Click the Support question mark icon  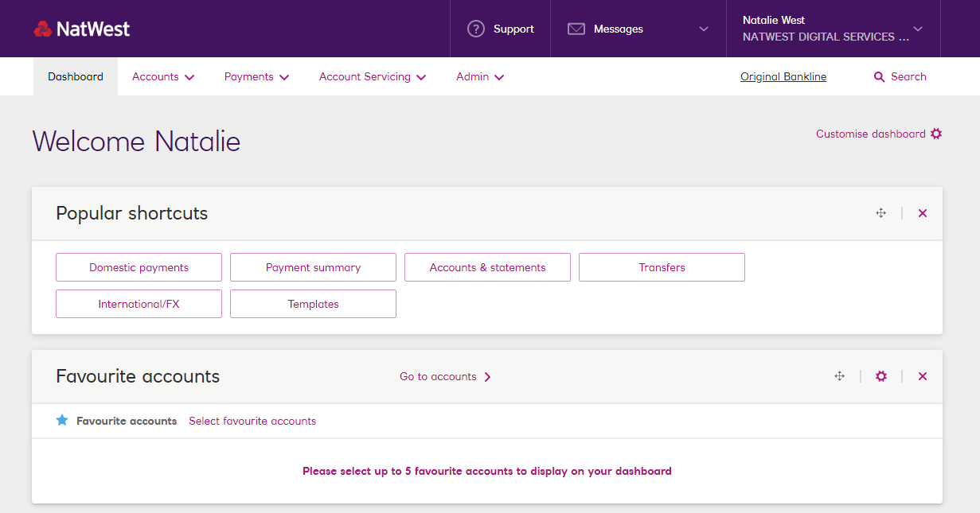pos(475,29)
